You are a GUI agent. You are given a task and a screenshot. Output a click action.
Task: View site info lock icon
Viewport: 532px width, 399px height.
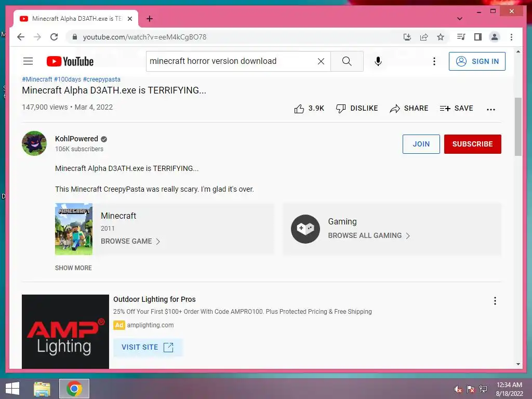click(x=75, y=37)
